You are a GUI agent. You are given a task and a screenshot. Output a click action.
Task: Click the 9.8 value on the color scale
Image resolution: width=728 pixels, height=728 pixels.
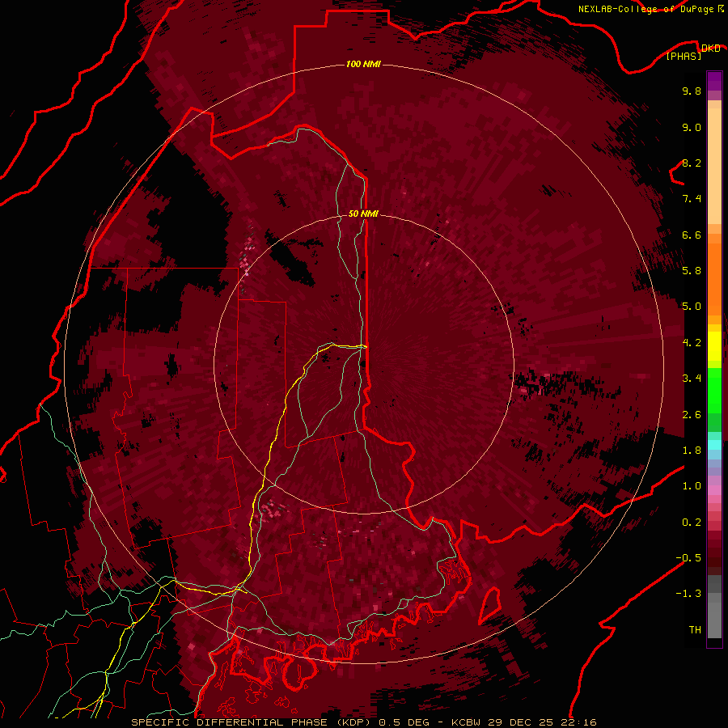pyautogui.click(x=692, y=91)
